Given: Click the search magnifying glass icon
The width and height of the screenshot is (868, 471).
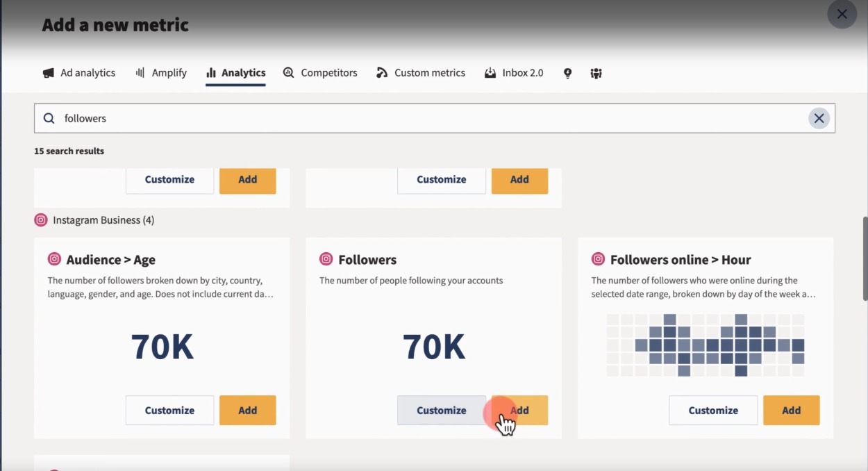Looking at the screenshot, I should tap(48, 118).
